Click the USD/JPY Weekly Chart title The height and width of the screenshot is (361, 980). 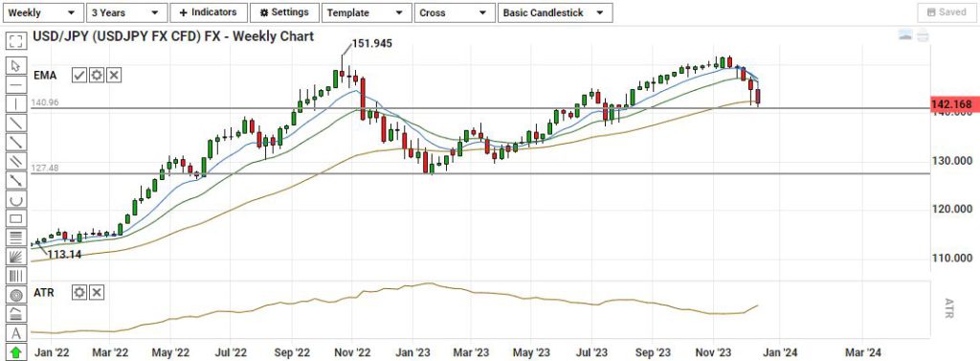pyautogui.click(x=172, y=37)
